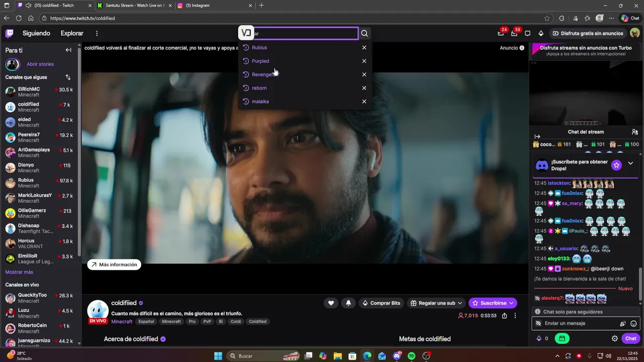Click Minecraft category link under title
The width and height of the screenshot is (644, 362).
(122, 321)
